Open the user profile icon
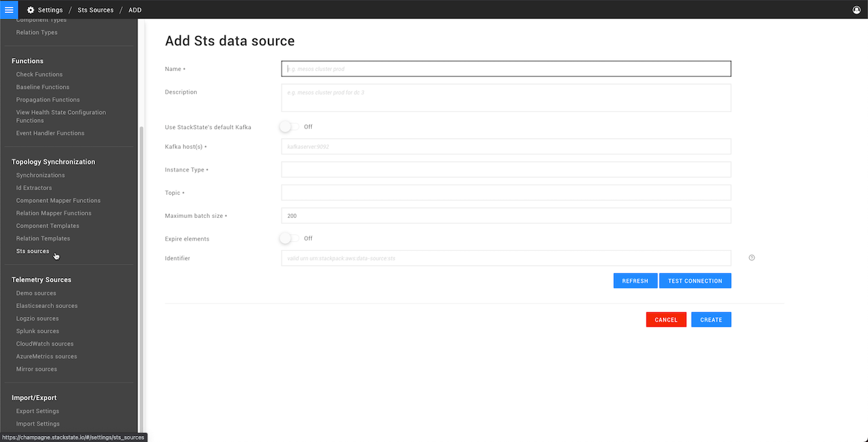This screenshot has height=442, width=868. click(x=857, y=10)
